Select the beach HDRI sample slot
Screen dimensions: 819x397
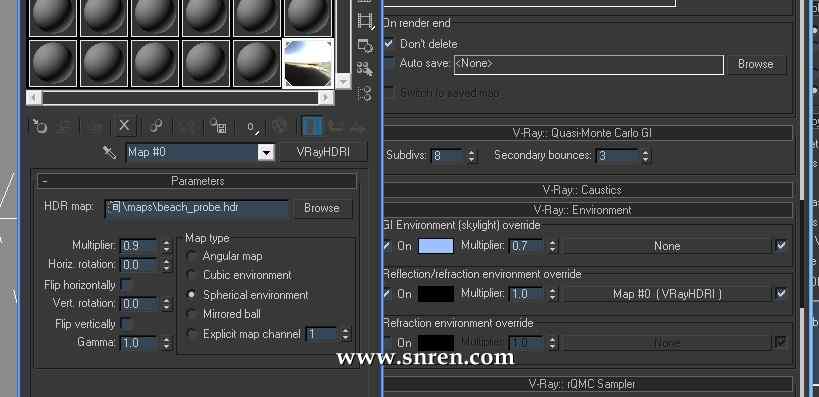click(308, 63)
